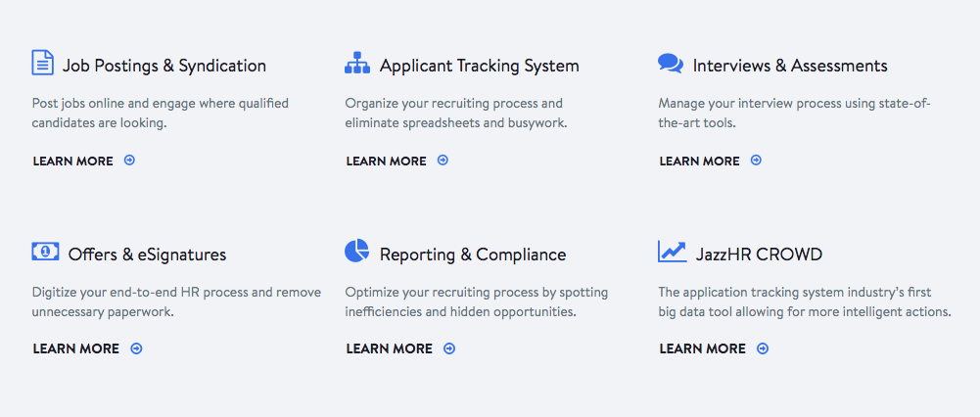Follow Learn More link for Interviews & Assessments
This screenshot has height=417, width=980.
tap(700, 161)
